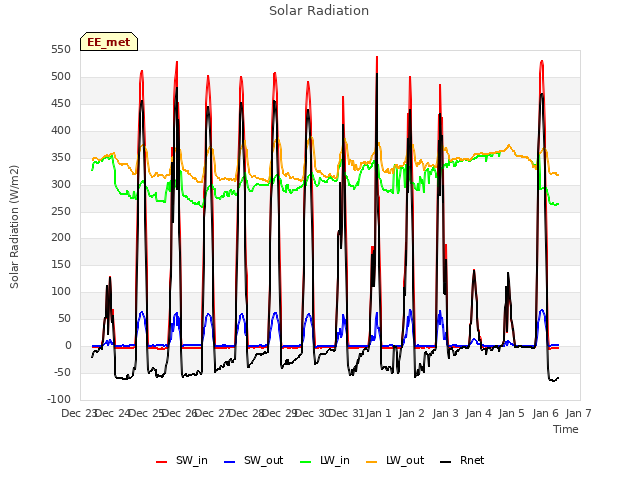Toggle the LW_in legend label
640x480 pixels.
pos(335,460)
